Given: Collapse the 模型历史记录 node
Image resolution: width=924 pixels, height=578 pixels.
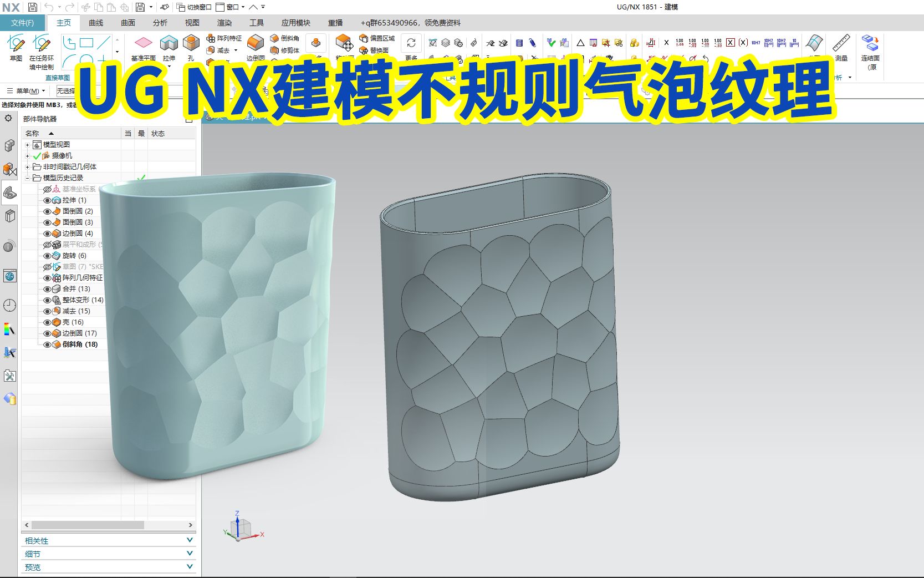Looking at the screenshot, I should pyautogui.click(x=27, y=178).
